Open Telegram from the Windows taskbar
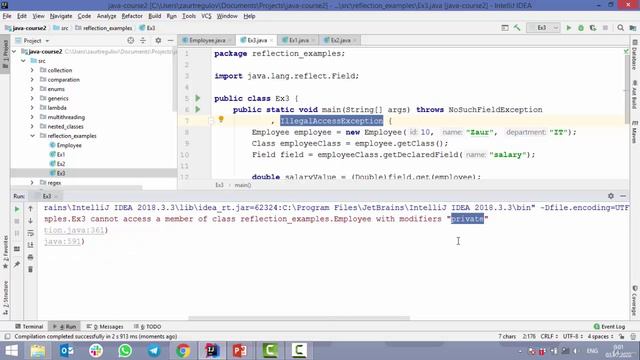640x360 pixels. pyautogui.click(x=154, y=351)
